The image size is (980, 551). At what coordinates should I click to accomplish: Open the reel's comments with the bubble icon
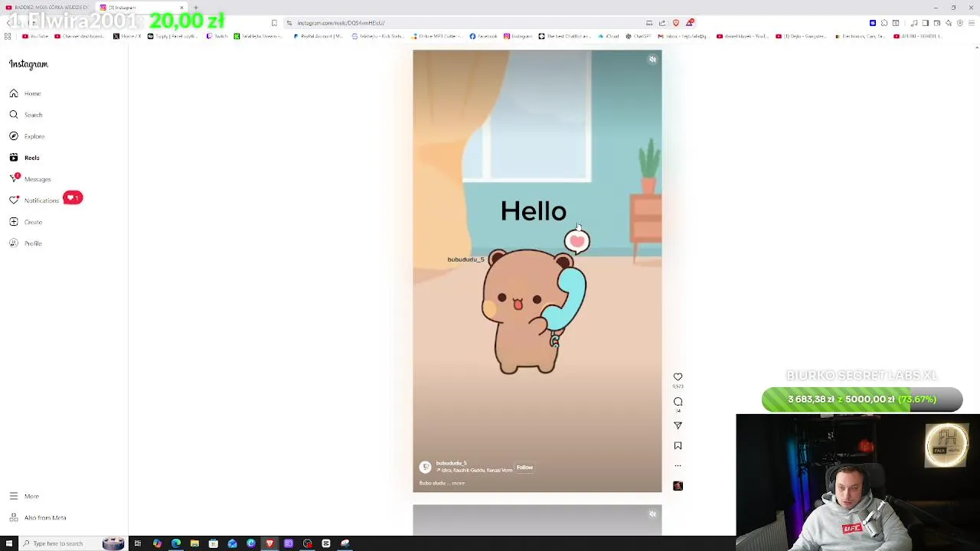[x=678, y=401]
